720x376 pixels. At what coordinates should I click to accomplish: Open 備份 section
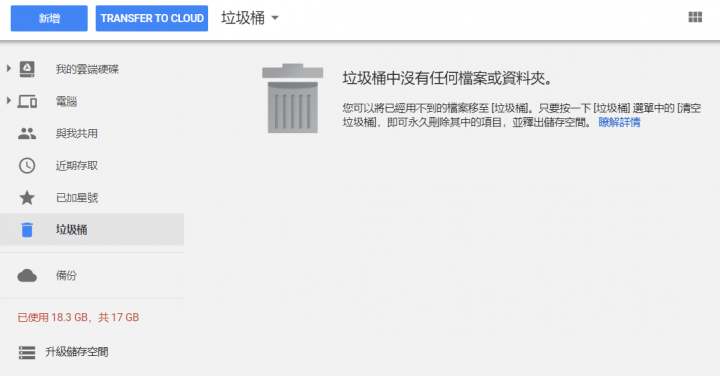66,275
